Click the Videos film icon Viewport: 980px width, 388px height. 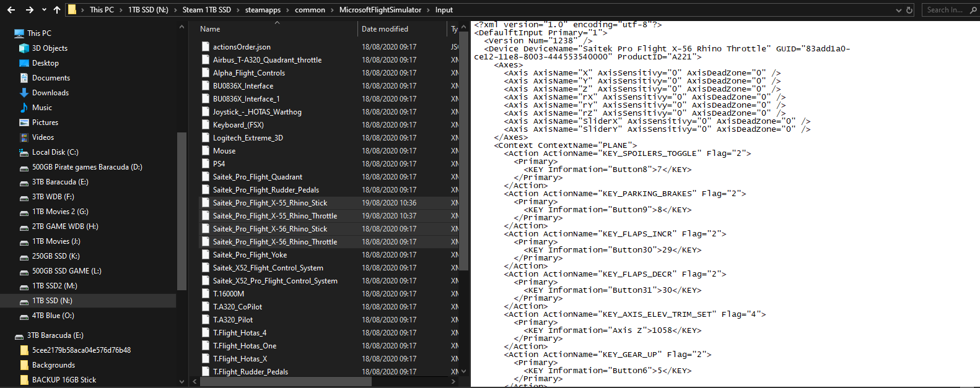[x=24, y=137]
